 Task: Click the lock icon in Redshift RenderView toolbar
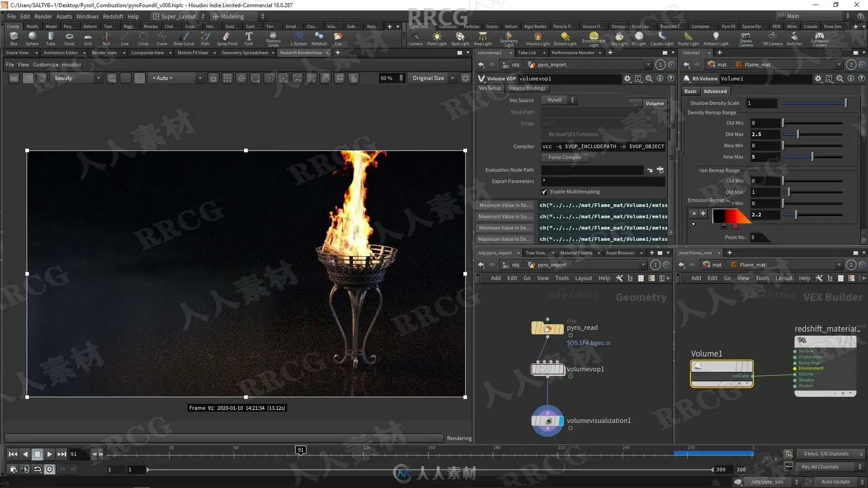pos(213,78)
